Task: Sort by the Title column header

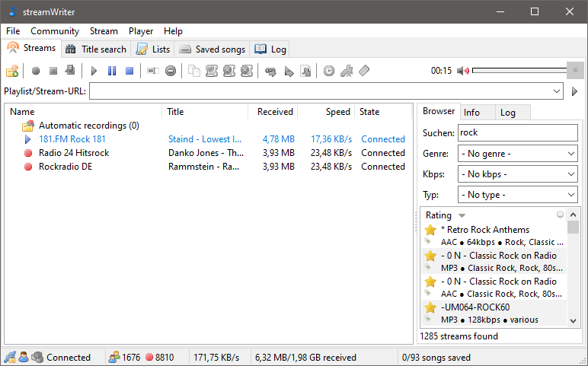Action: pos(205,112)
